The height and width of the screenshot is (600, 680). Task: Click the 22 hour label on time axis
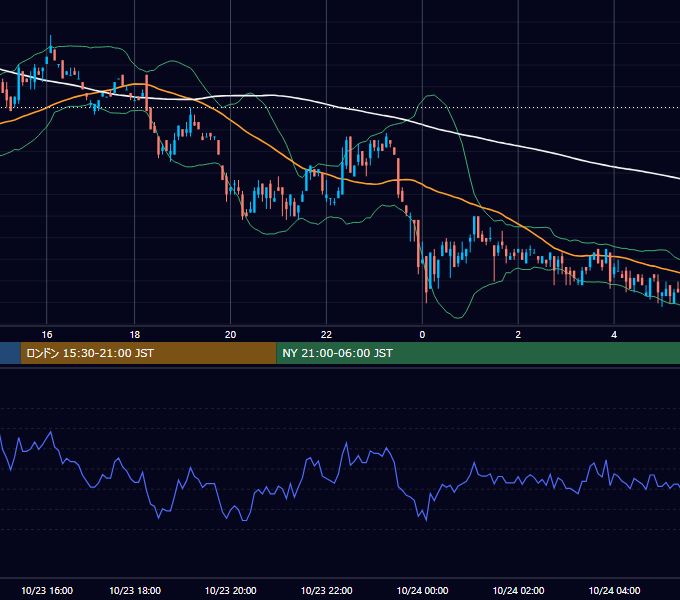326,335
